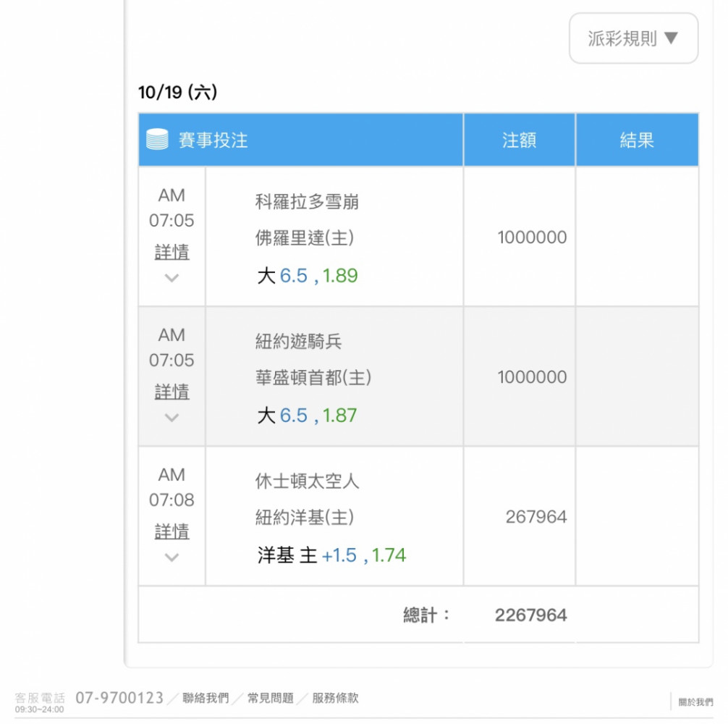The height and width of the screenshot is (724, 728).
Task: Click the 賽事投注 header text
Action: pyautogui.click(x=213, y=140)
